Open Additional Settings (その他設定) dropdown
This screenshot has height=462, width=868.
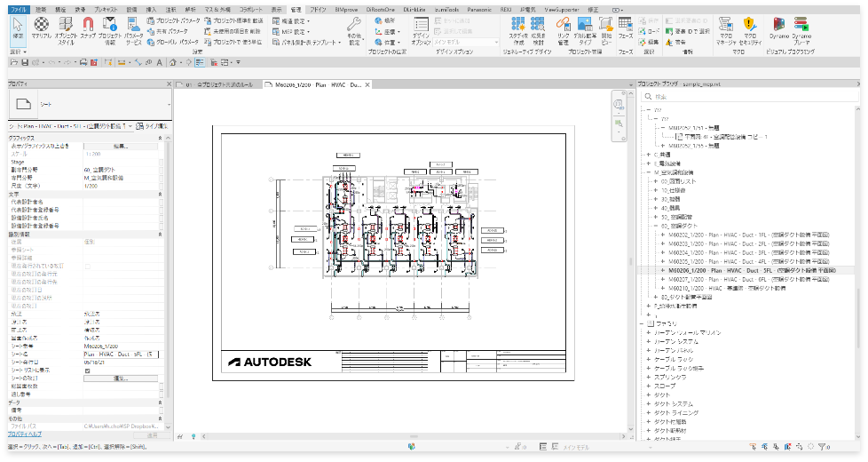pyautogui.click(x=354, y=30)
